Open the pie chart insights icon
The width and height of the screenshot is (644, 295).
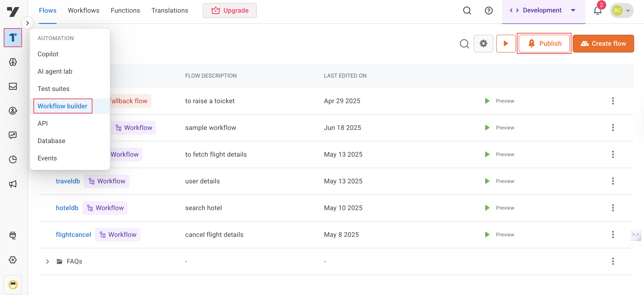click(x=13, y=159)
